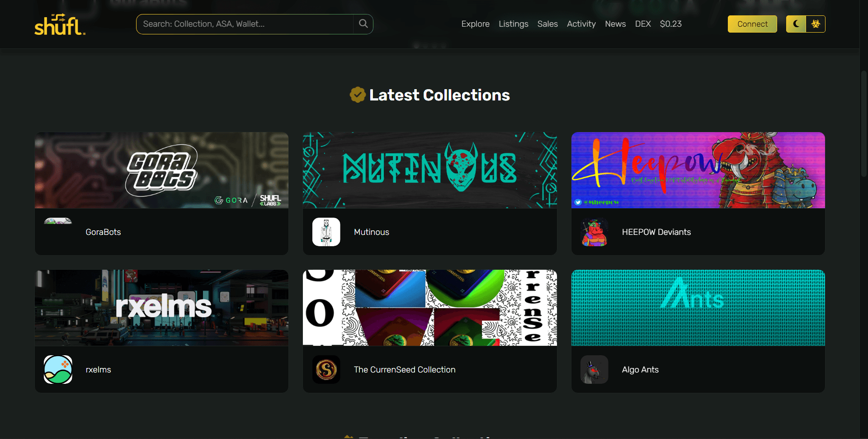
Task: Go to the Sales page
Action: click(x=547, y=24)
